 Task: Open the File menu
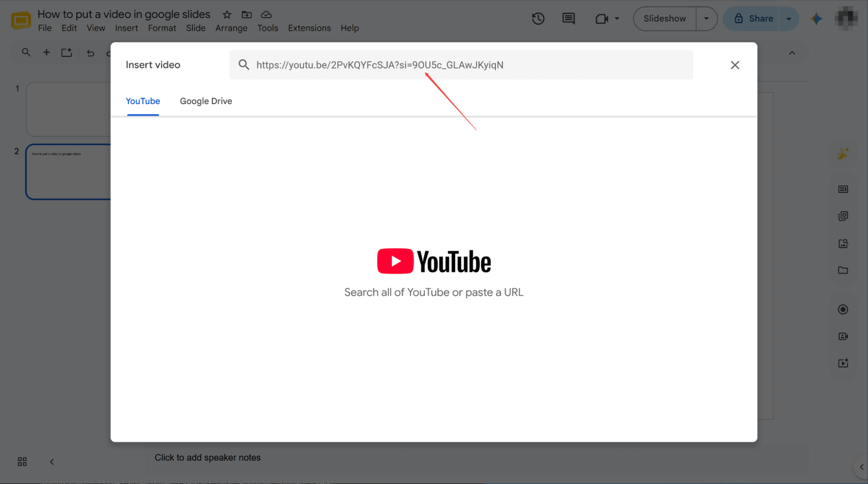coord(45,28)
